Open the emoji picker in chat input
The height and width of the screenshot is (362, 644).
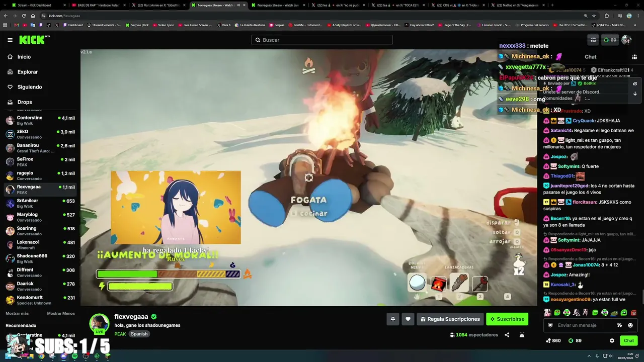coord(630,325)
